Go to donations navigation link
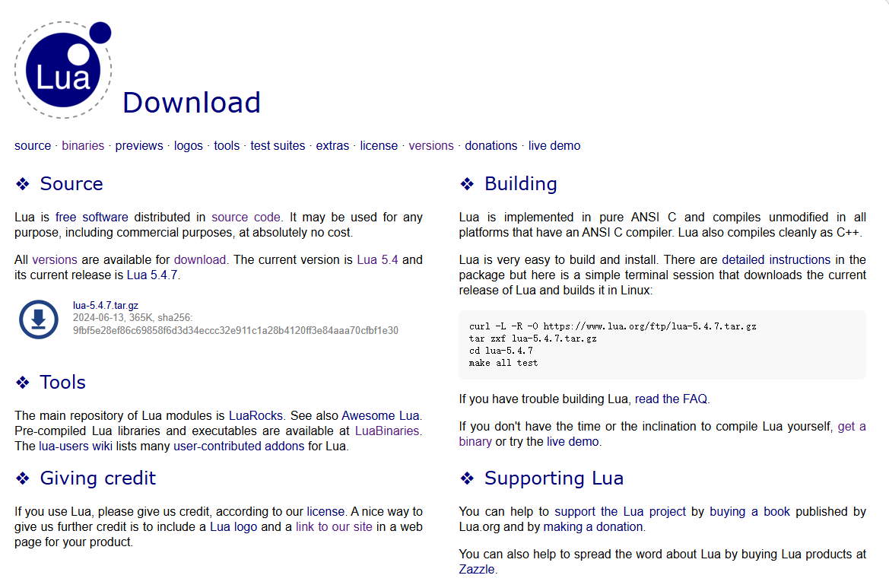 [491, 146]
